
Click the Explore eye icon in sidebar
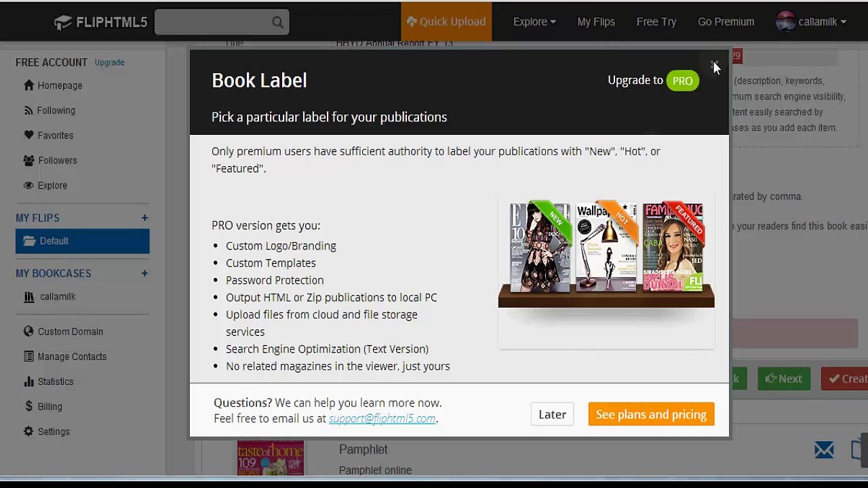(28, 185)
